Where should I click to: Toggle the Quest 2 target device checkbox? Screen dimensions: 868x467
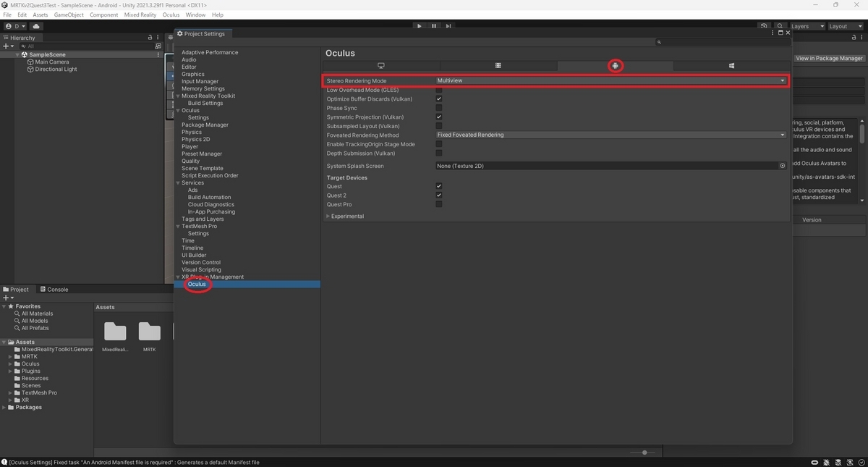click(x=438, y=195)
